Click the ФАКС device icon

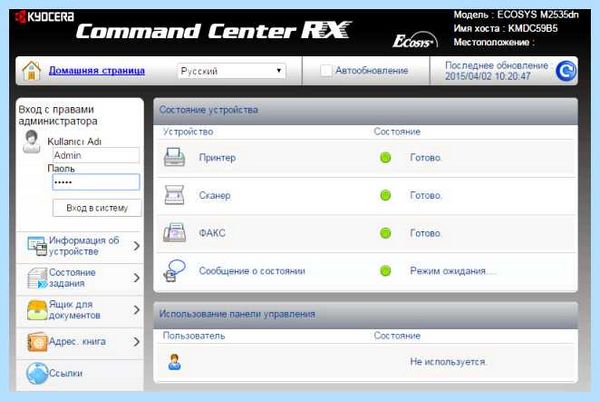tap(174, 233)
